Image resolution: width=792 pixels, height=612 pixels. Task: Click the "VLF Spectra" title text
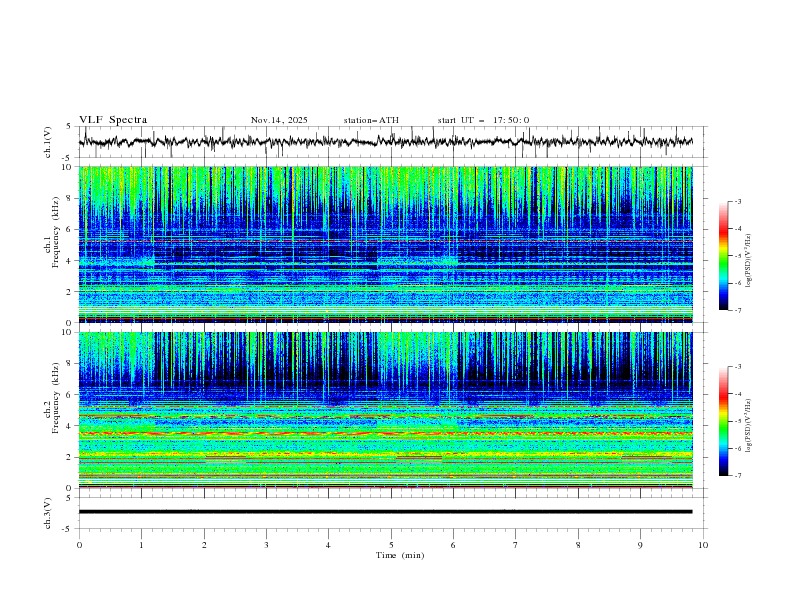coord(113,120)
